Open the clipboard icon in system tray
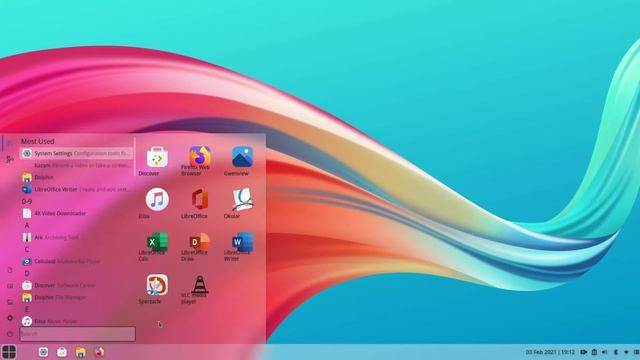Viewport: 640px width, 360px height. coord(594,352)
